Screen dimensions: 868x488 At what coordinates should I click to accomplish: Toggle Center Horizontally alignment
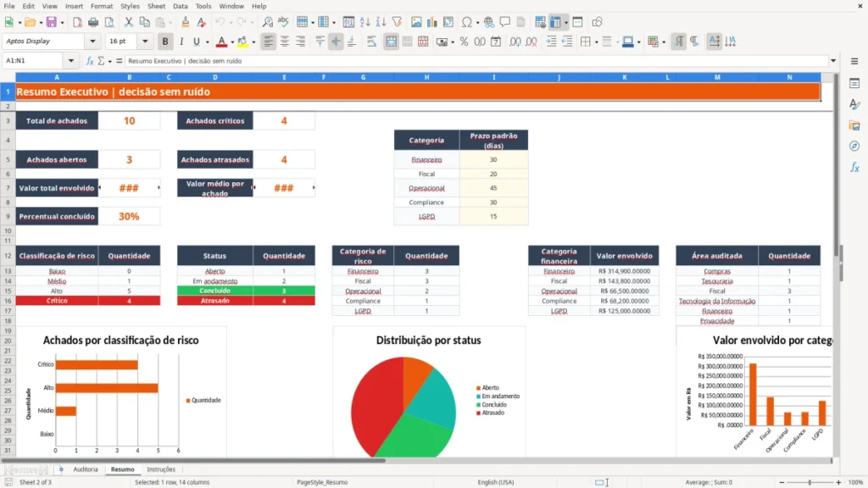(x=285, y=42)
